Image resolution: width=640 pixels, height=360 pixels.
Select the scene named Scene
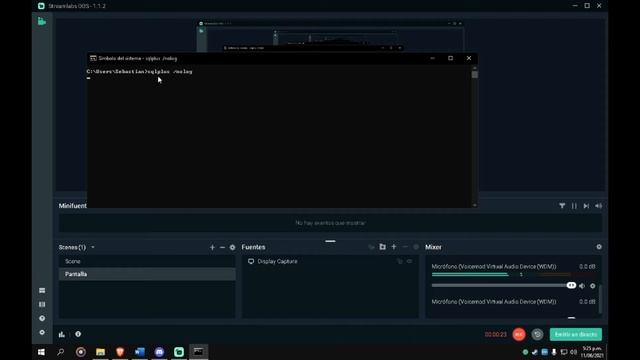(x=147, y=261)
